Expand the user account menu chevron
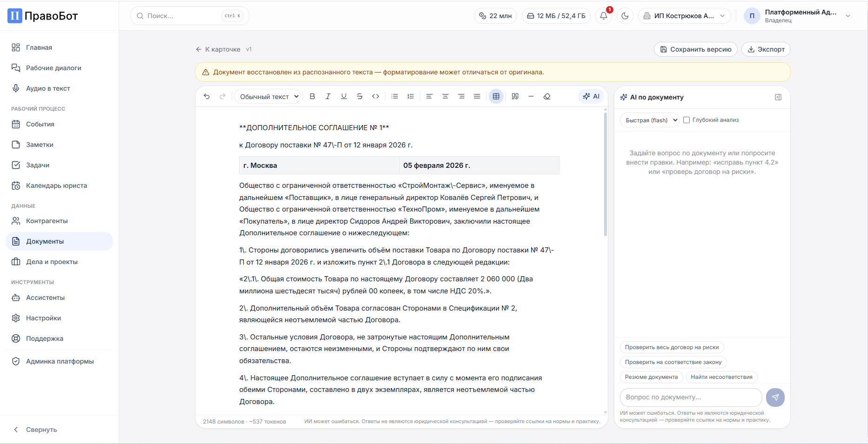The image size is (868, 444). point(848,16)
